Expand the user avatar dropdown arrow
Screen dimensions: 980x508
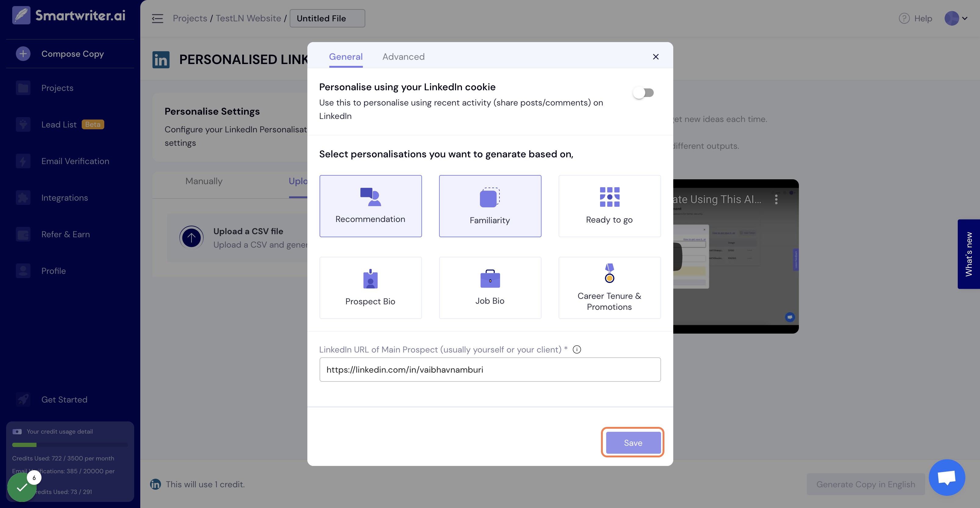click(x=964, y=18)
